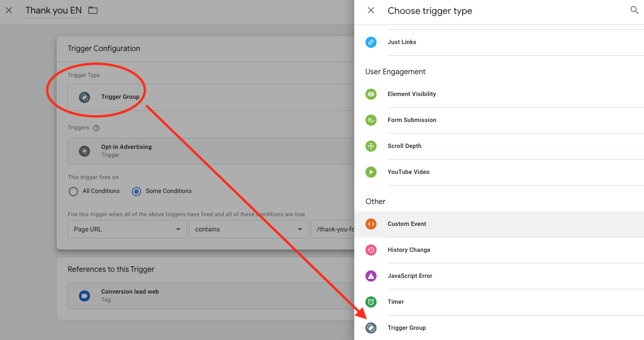The height and width of the screenshot is (340, 644).
Task: Choose Form Submission trigger type
Action: [499, 120]
